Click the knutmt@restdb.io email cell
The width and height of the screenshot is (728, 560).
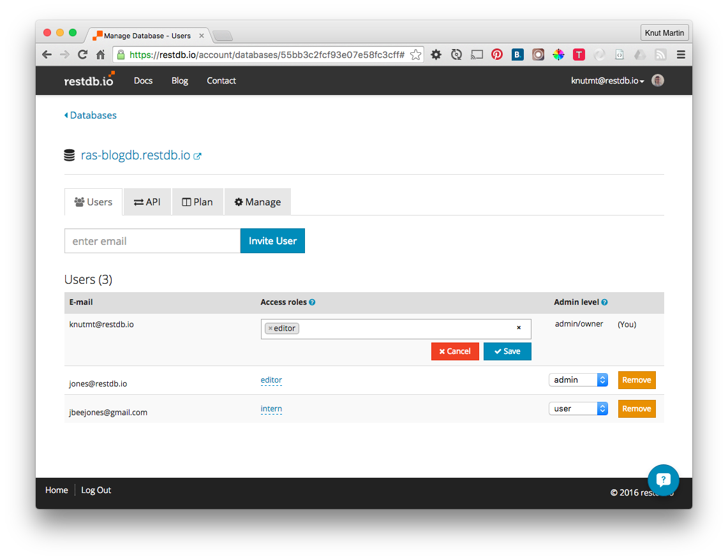tap(101, 324)
